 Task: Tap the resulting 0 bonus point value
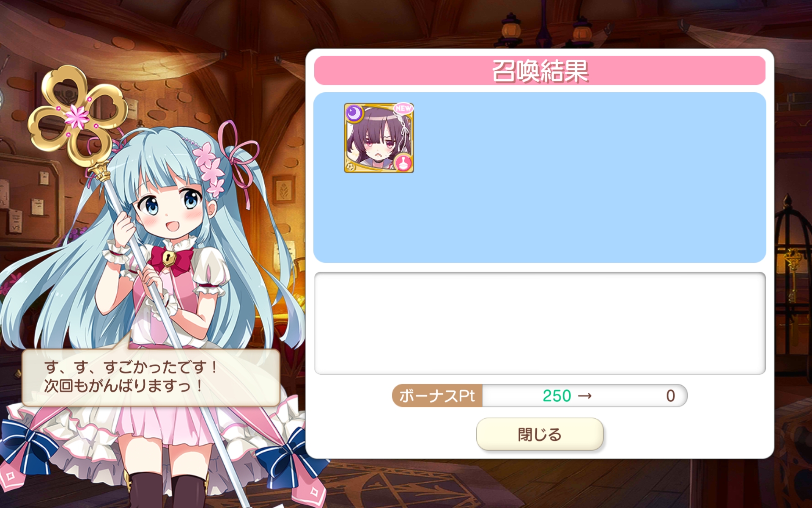point(670,396)
